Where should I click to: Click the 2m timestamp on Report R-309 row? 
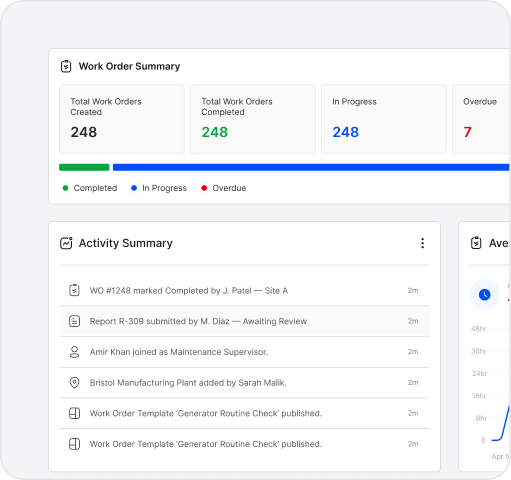[413, 321]
